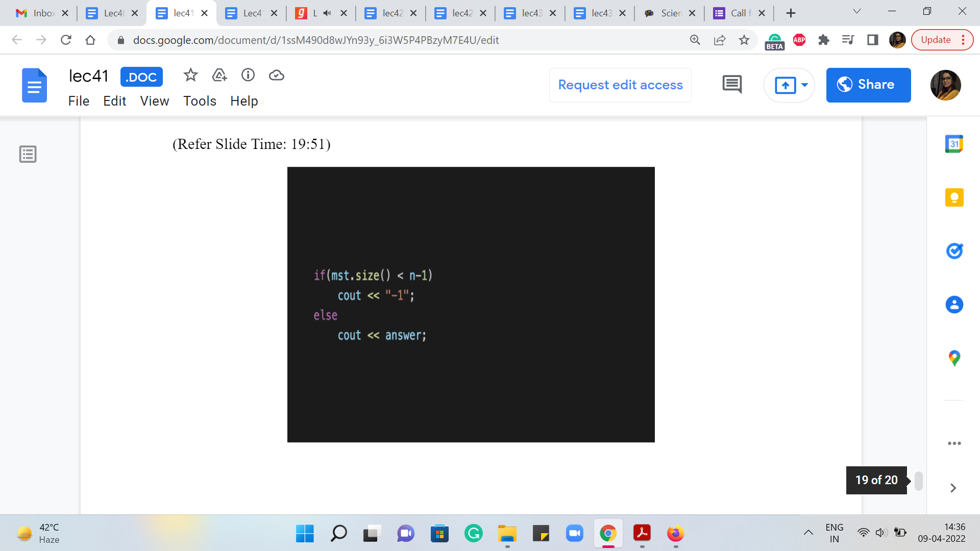
Task: Click the blue Share button
Action: coord(868,85)
